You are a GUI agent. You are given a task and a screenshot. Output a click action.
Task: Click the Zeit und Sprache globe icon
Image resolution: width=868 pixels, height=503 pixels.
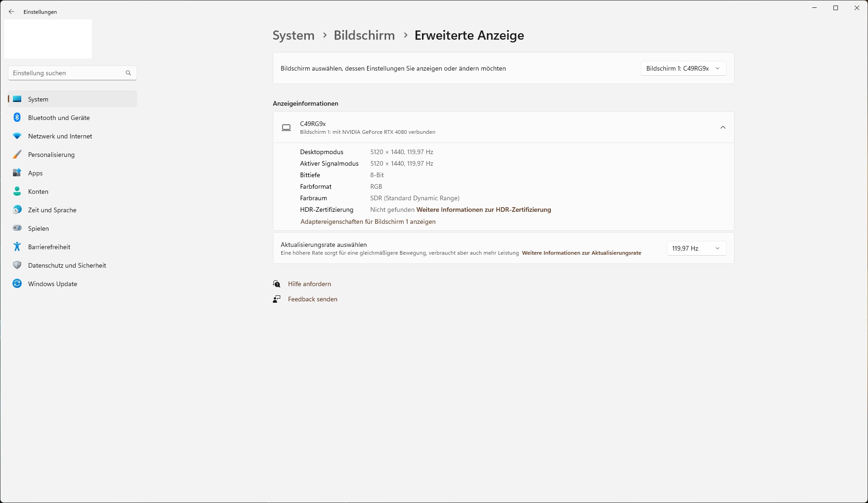(17, 210)
